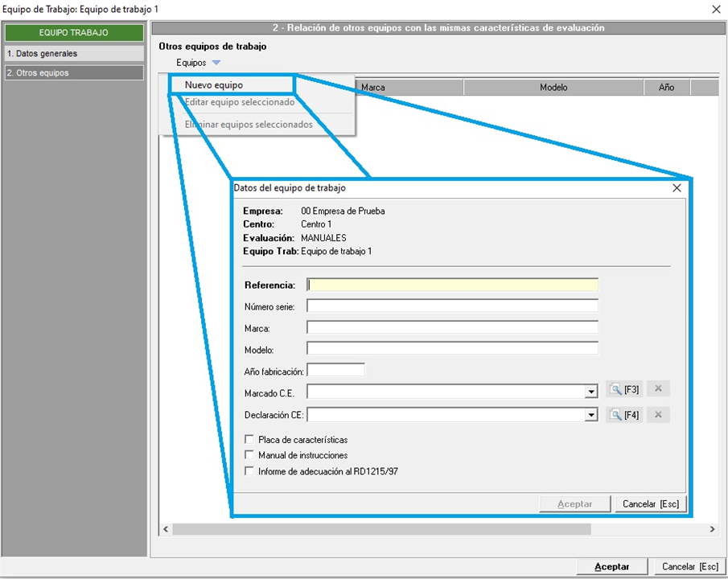Click the horizontal scrollbar left arrow
This screenshot has width=728, height=579.
coord(166,529)
